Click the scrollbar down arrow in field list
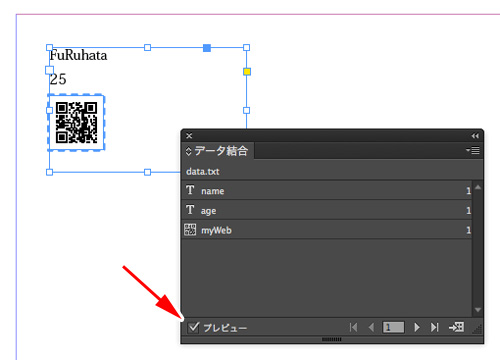 pyautogui.click(x=478, y=310)
